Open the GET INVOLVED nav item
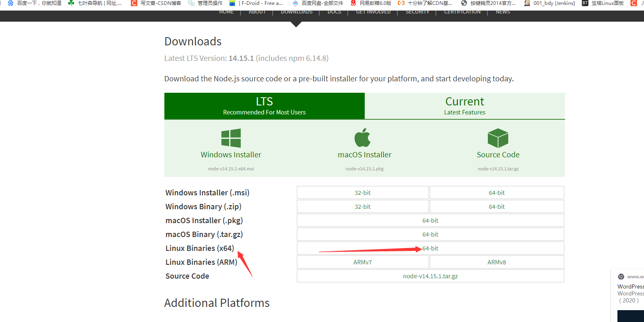Screen dimensions: 644x322 373,12
